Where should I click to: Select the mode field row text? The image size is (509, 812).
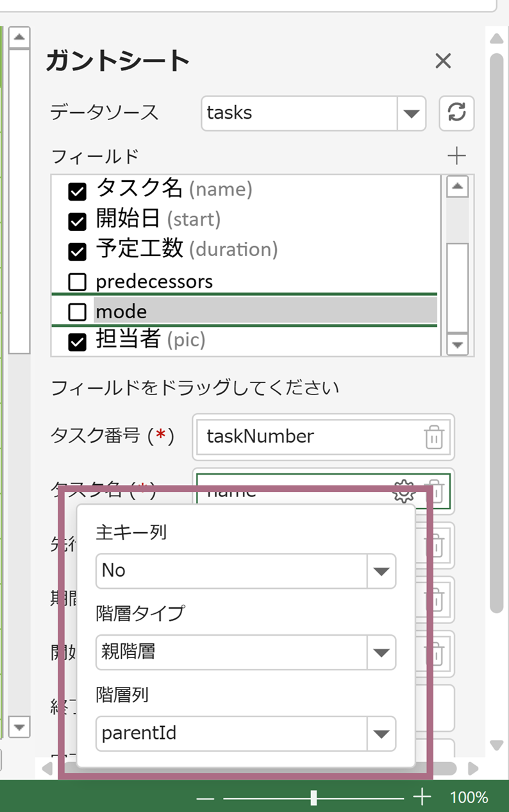[x=121, y=312]
